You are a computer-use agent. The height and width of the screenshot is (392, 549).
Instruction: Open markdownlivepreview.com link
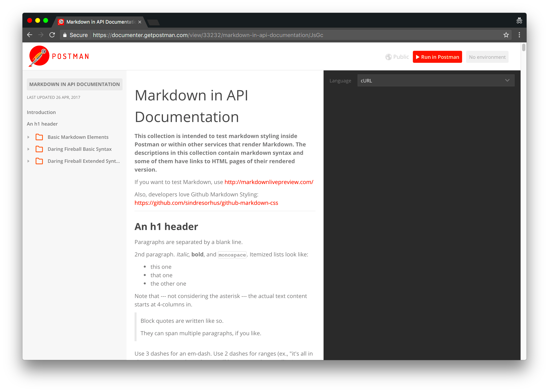point(269,182)
